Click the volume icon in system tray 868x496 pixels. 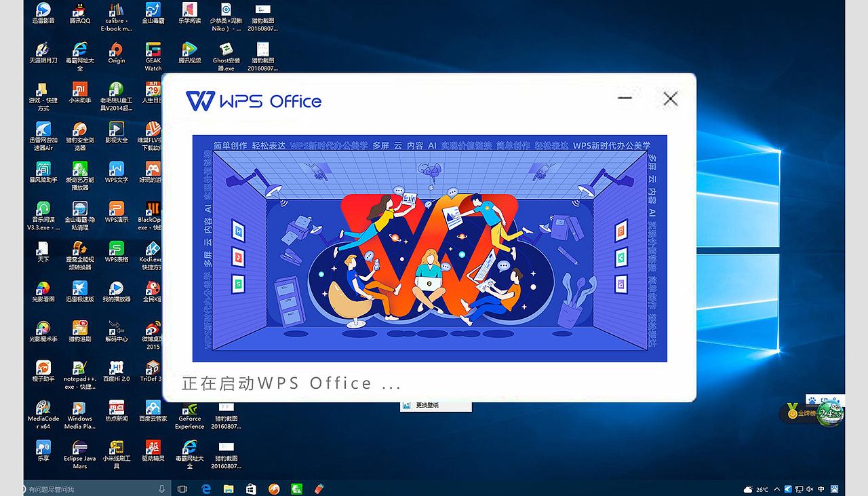[x=810, y=489]
